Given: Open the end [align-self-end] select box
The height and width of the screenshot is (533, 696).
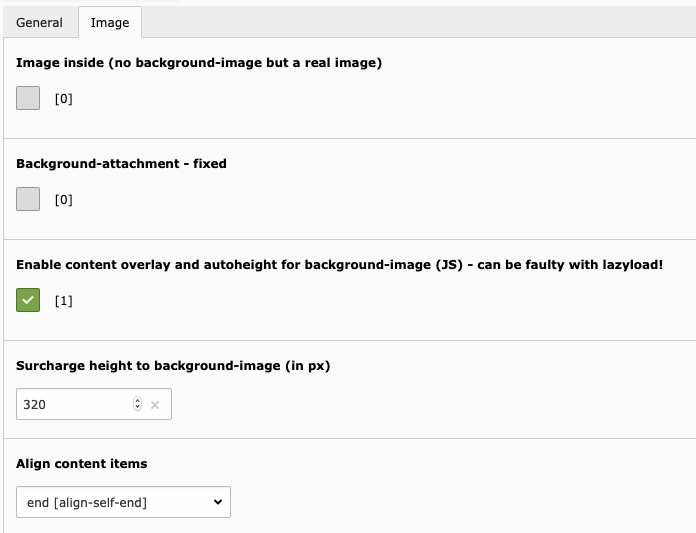Looking at the screenshot, I should tap(123, 502).
